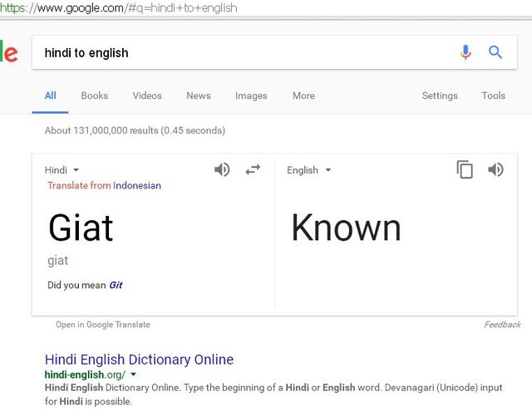The image size is (532, 411).
Task: Switch to the Videos search tab
Action: 147,95
